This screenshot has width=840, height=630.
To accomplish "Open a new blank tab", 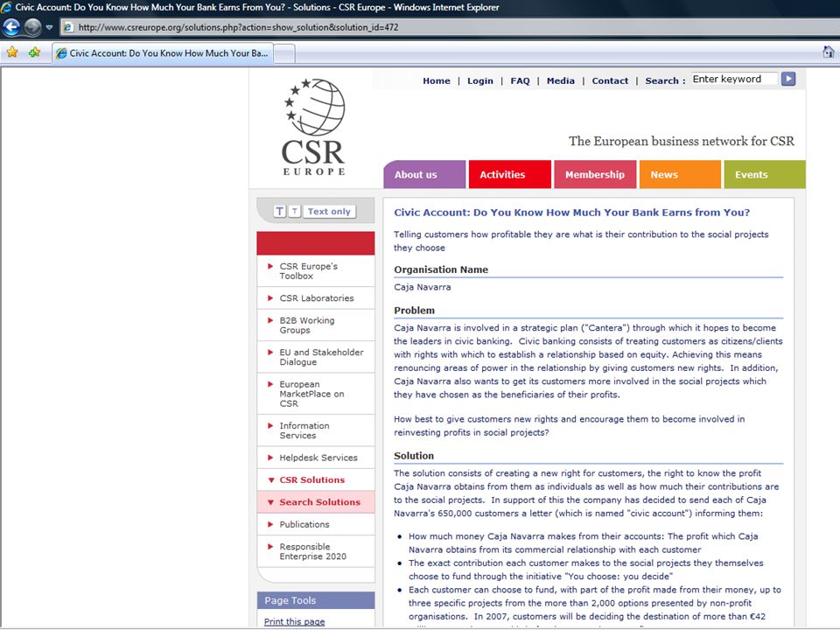I will pyautogui.click(x=284, y=53).
